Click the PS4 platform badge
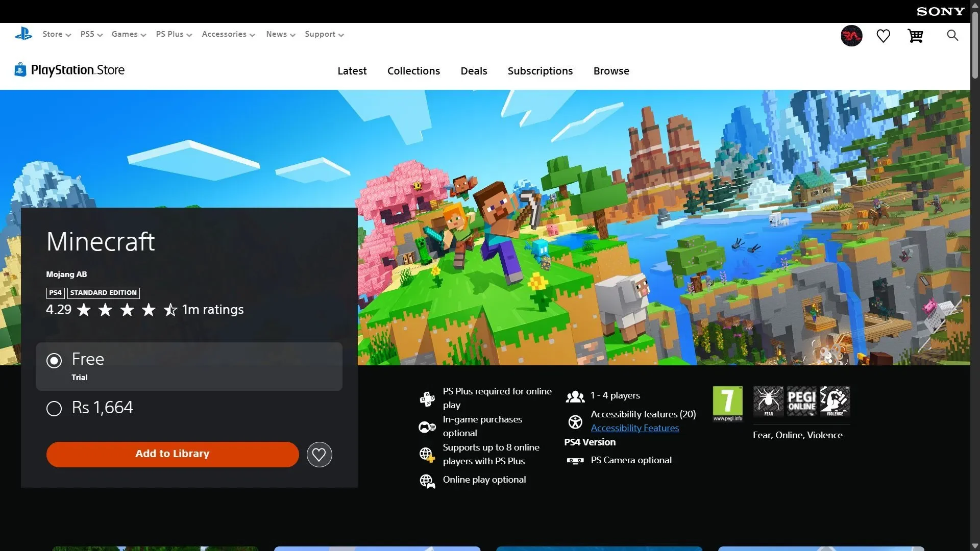 click(x=55, y=293)
